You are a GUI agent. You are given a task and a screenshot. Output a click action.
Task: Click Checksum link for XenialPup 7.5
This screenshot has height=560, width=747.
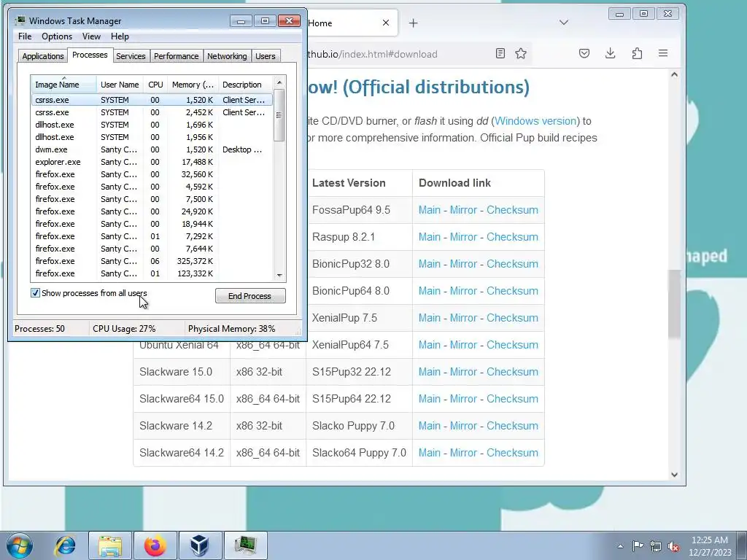(x=512, y=318)
